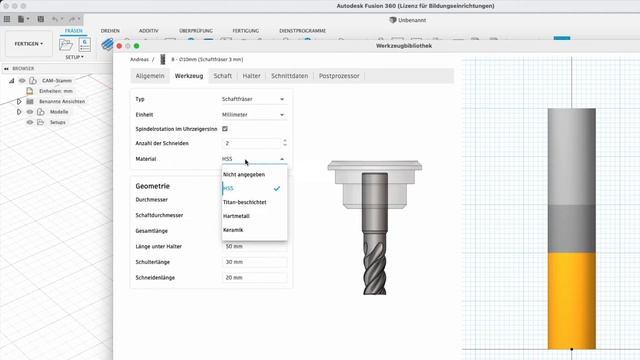The height and width of the screenshot is (360, 640).
Task: Click the CAM-Stamm component icon
Action: pyautogui.click(x=33, y=81)
